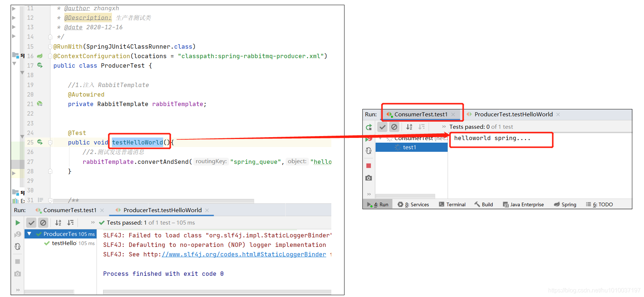Toggle Show Passed in the ConsumerTest run panel
This screenshot has height=297, width=644.
click(383, 127)
